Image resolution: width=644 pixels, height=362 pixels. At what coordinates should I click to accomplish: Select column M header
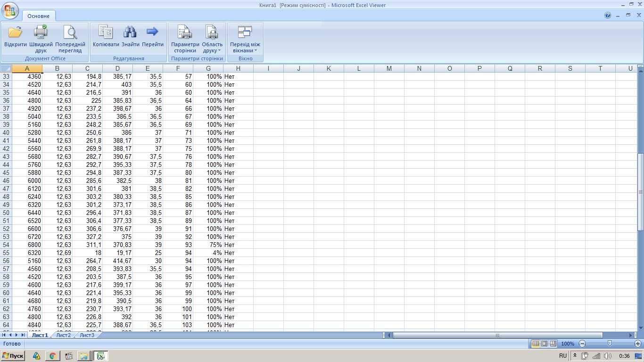coord(389,68)
